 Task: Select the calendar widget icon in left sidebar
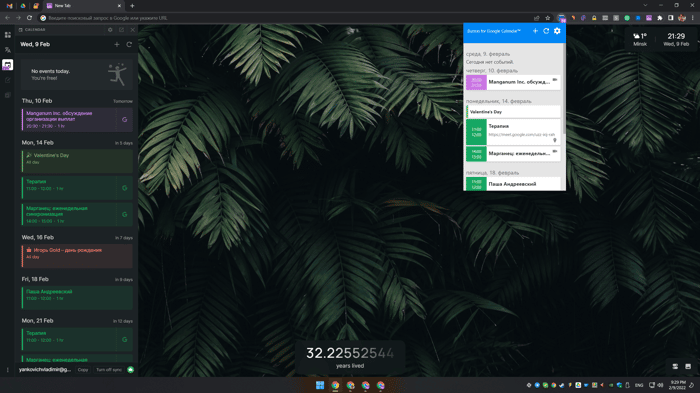pos(8,65)
